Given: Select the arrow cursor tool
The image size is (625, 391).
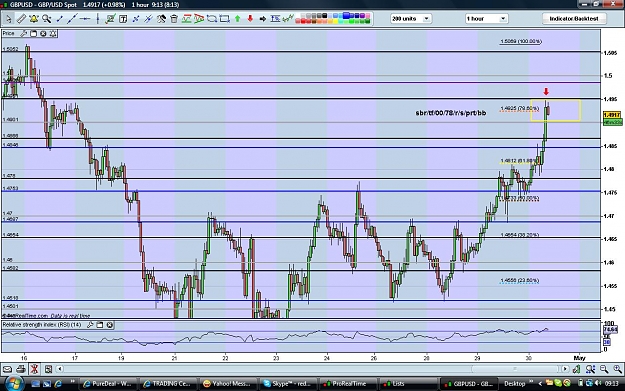Looking at the screenshot, I should [8, 19].
